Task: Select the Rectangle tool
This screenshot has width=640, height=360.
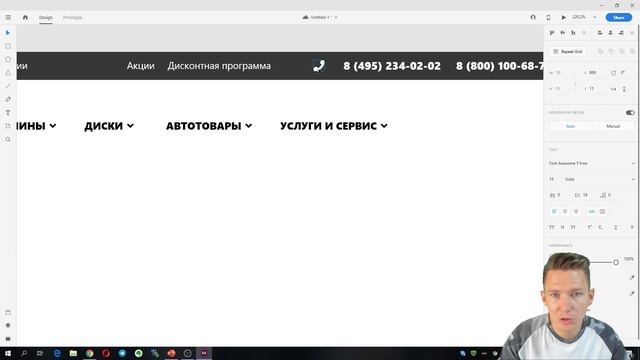Action: (8, 46)
